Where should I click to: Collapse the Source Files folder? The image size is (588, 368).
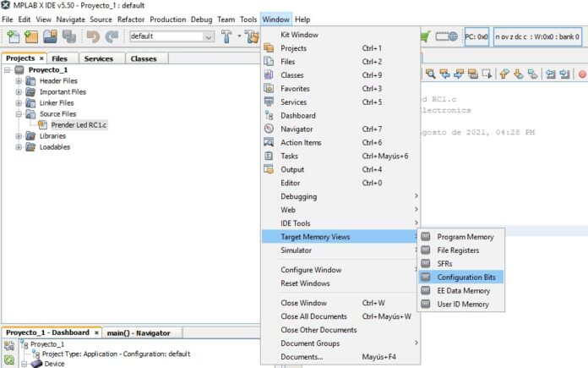pyautogui.click(x=19, y=113)
